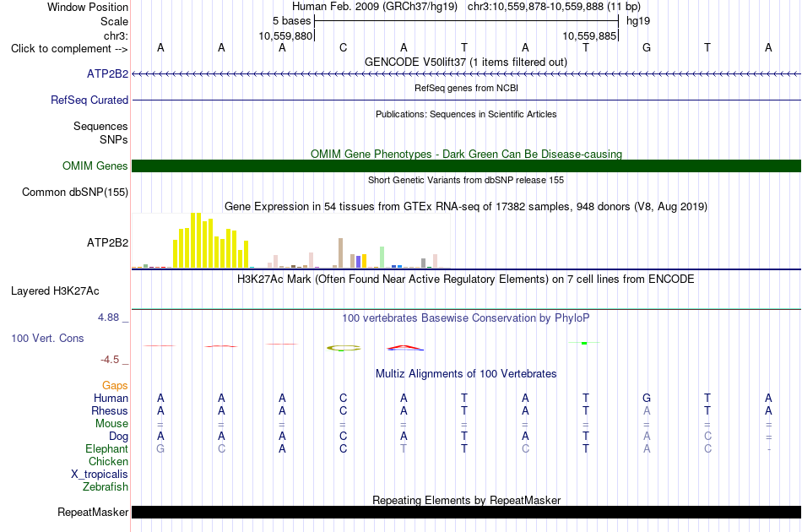
Task: Click the RepeatMasker label on the left
Action: pyautogui.click(x=93, y=512)
